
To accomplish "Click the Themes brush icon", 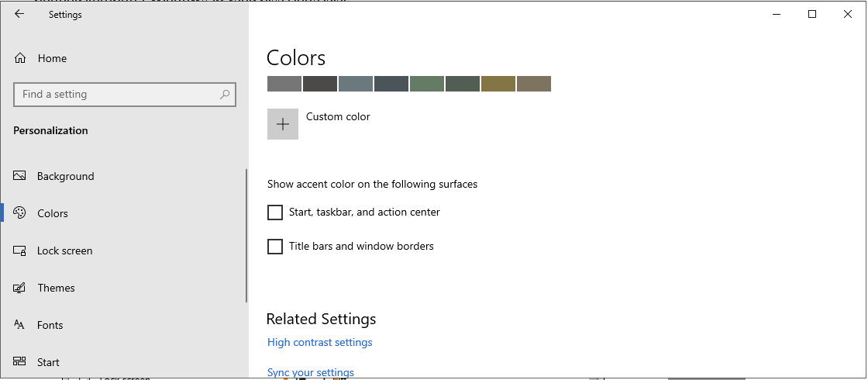I will coord(20,288).
